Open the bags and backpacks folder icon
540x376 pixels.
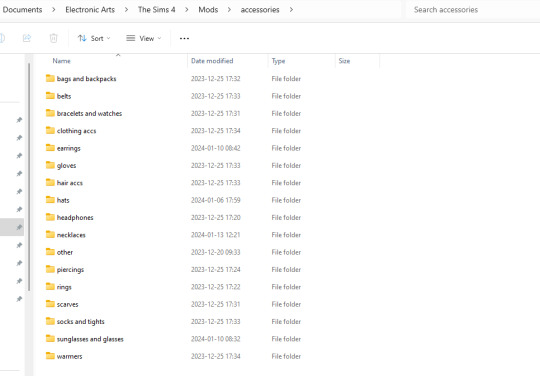(50, 79)
